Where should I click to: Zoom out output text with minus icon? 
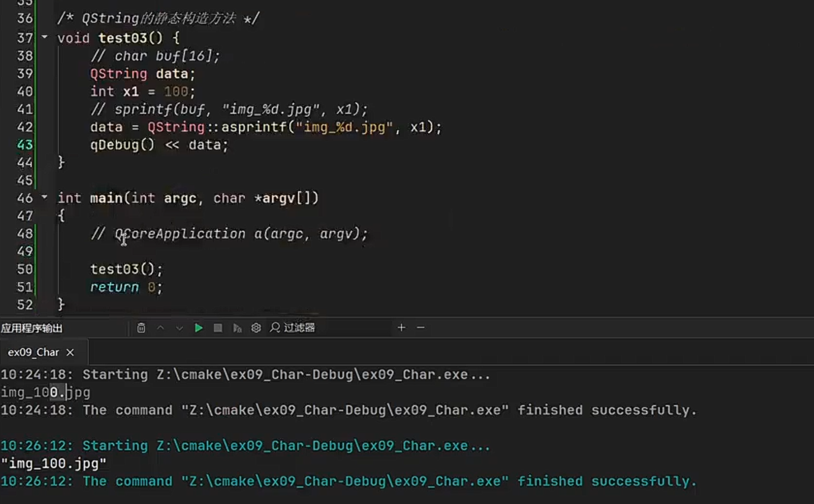(421, 328)
